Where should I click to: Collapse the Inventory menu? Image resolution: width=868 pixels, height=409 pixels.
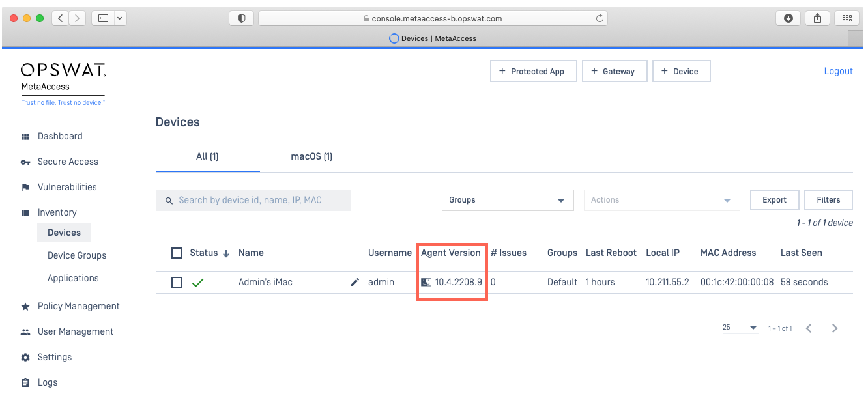(x=57, y=212)
